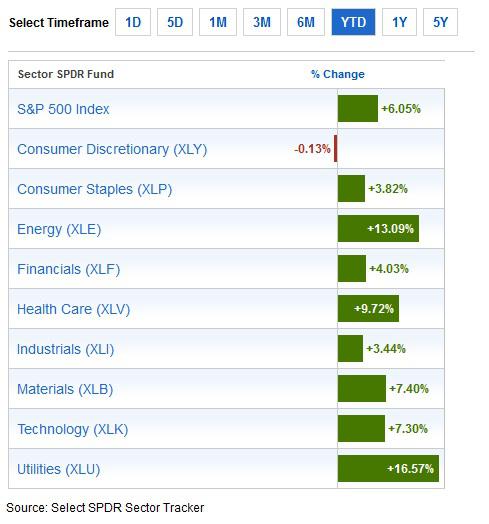This screenshot has height=524, width=489.
Task: Open the Industrials (XLI) fund link
Action: 66,350
